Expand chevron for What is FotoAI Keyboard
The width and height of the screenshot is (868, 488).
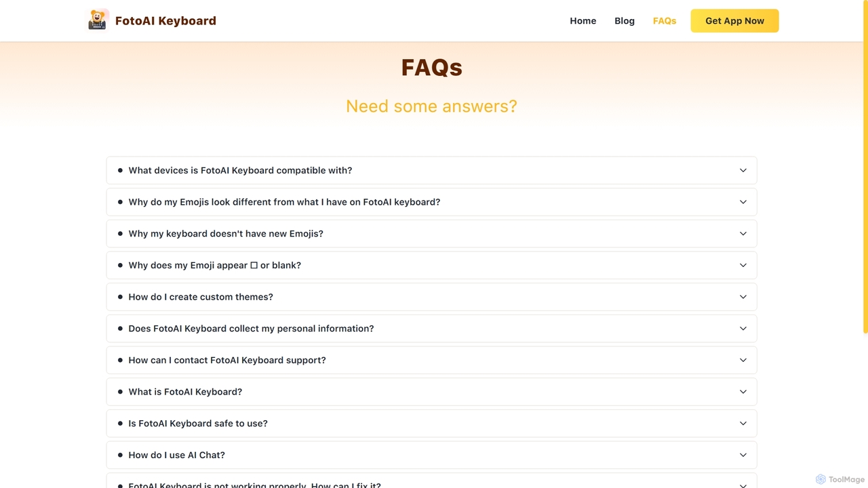743,392
